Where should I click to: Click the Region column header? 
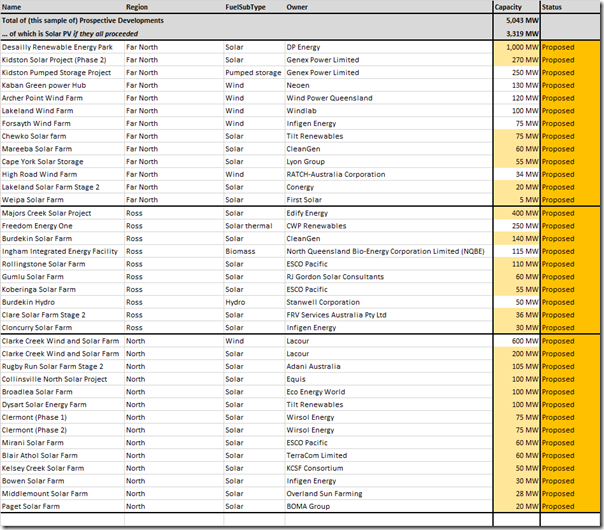coord(174,7)
